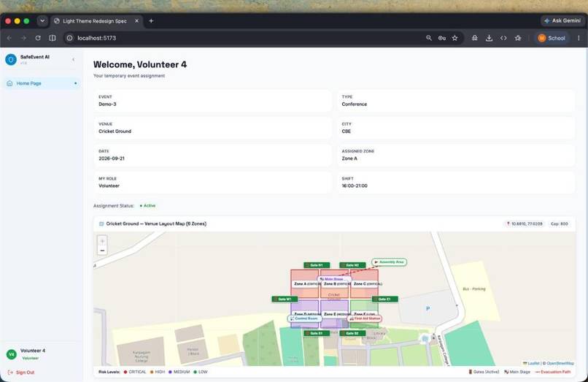Click the CRITICAL risk level legend dot
This screenshot has width=588, height=382.
click(x=125, y=373)
